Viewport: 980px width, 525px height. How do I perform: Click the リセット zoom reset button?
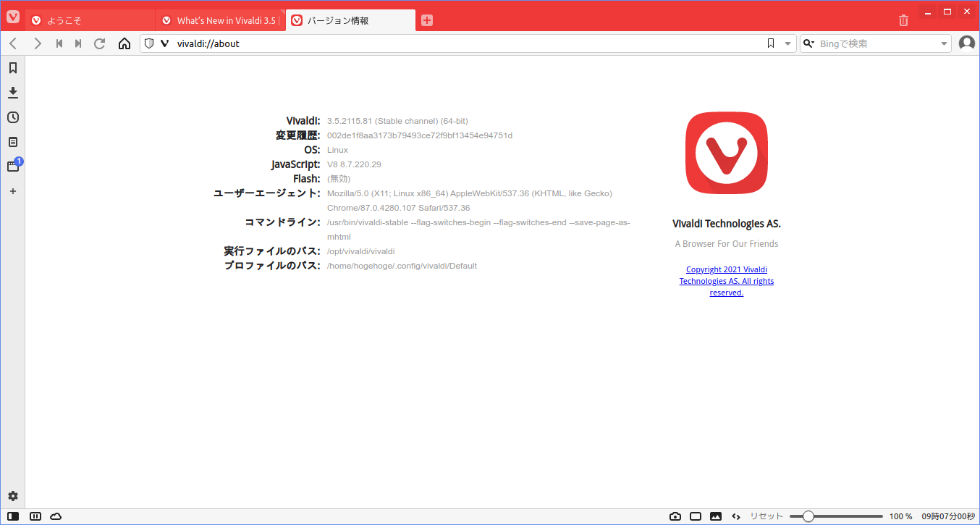pos(766,516)
